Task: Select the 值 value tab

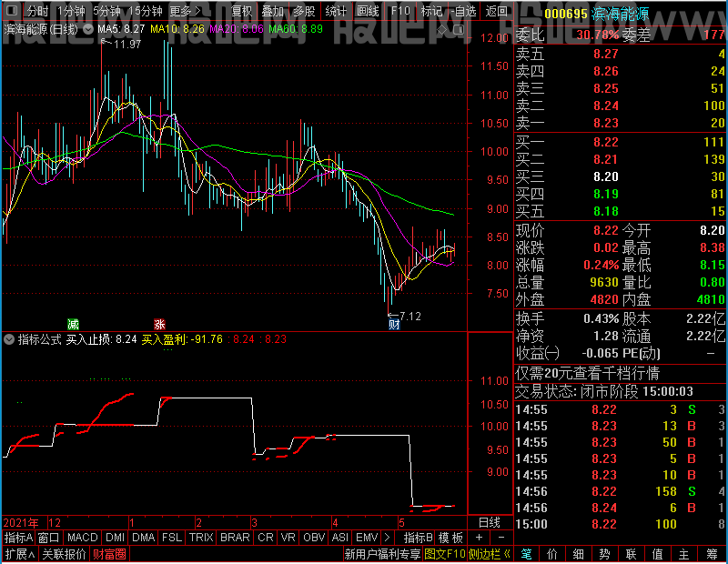Action: 657,554
